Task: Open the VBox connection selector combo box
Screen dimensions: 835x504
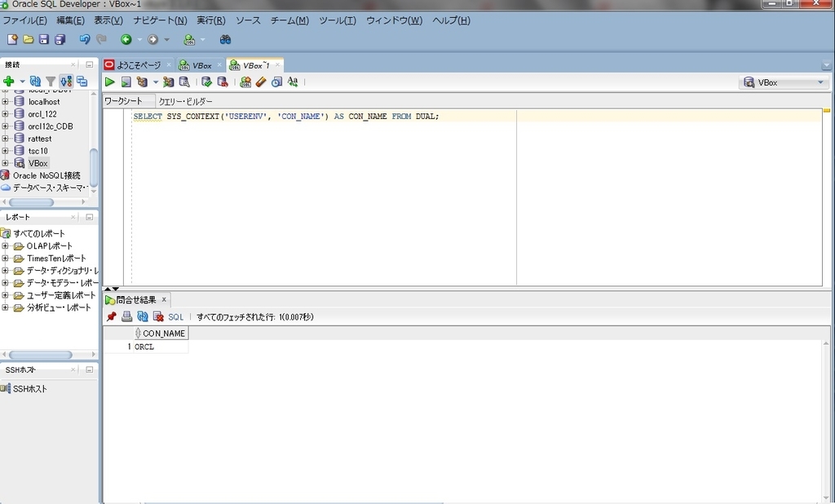Action: pos(784,82)
